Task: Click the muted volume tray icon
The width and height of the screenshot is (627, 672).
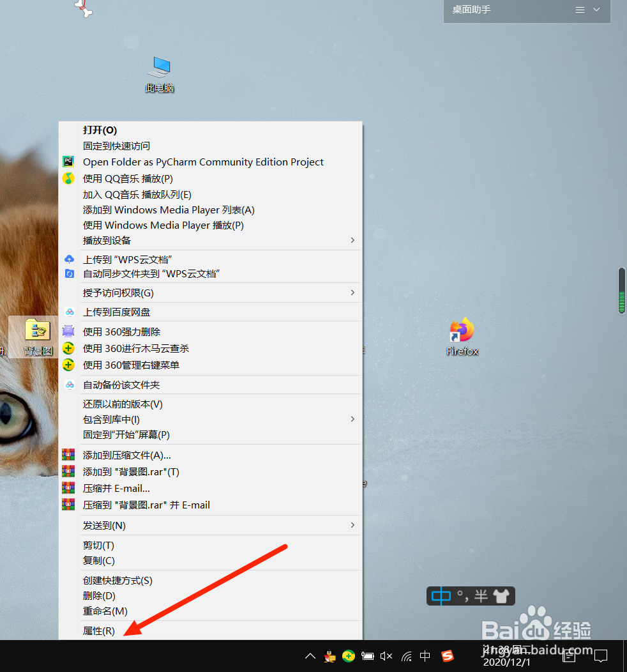Action: coord(386,656)
